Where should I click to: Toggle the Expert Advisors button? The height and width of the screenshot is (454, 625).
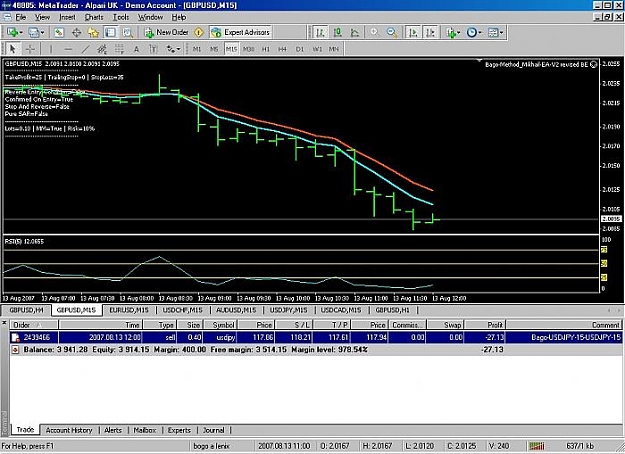coord(240,32)
